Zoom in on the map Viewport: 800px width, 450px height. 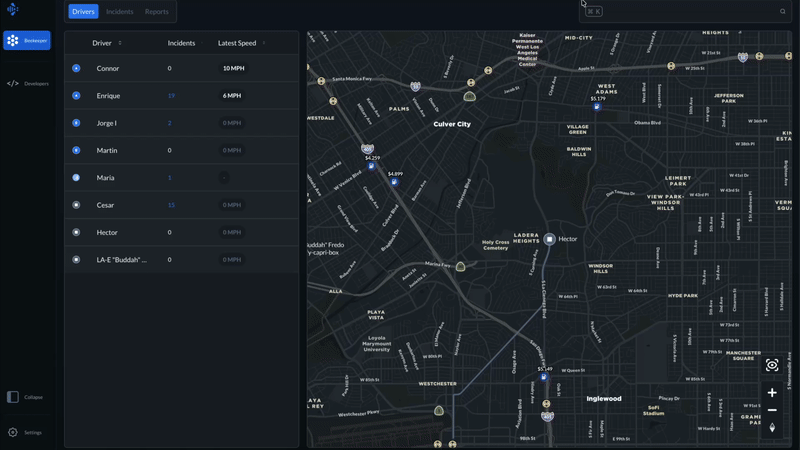(x=772, y=393)
